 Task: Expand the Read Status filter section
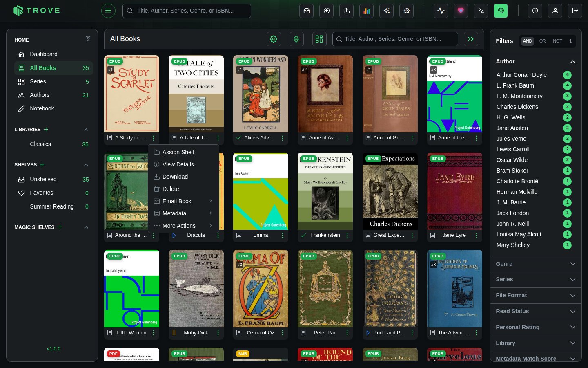click(536, 311)
